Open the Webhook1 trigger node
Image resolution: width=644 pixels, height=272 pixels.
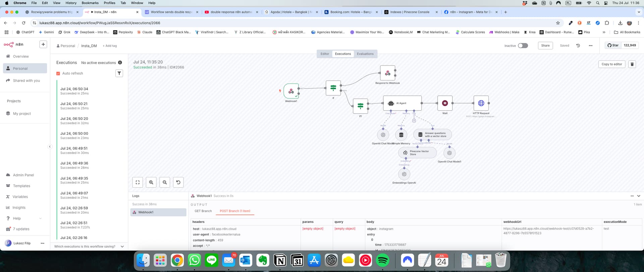pyautogui.click(x=291, y=91)
